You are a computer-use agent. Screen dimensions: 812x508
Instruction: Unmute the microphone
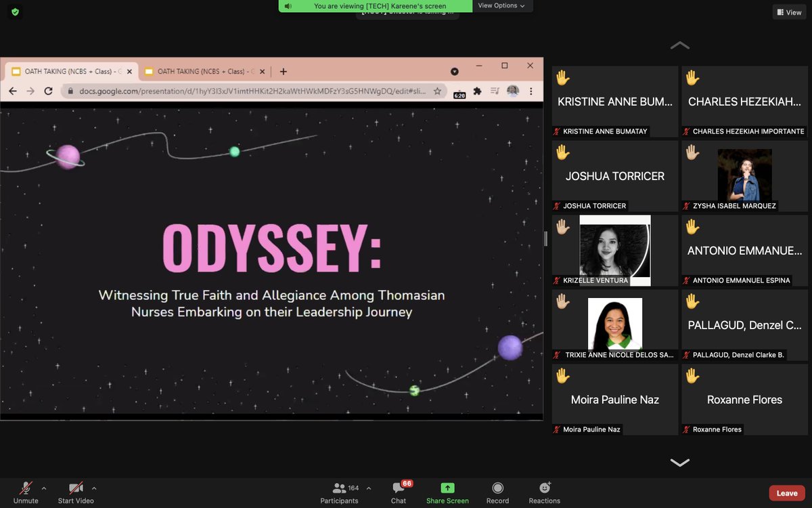26,492
